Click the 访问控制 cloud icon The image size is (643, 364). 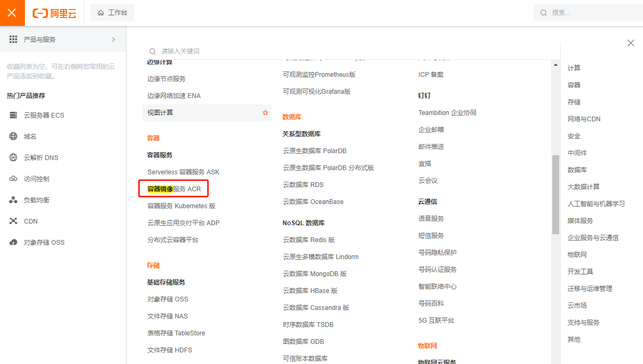(x=13, y=179)
